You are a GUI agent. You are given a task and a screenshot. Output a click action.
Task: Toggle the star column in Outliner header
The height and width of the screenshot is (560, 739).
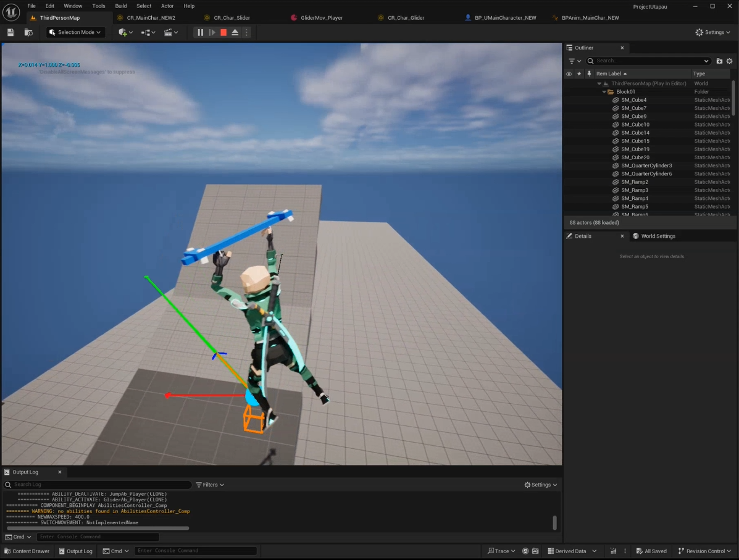click(578, 73)
